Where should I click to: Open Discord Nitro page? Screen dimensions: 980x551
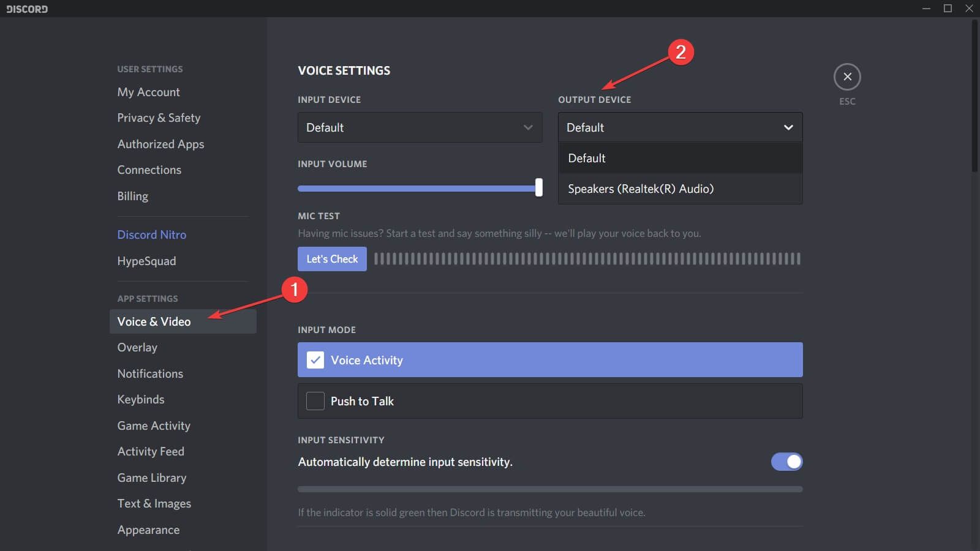click(151, 234)
